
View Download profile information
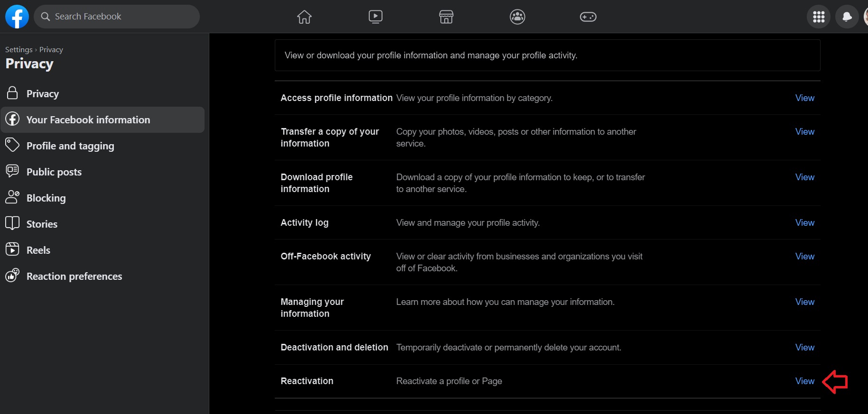coord(805,177)
